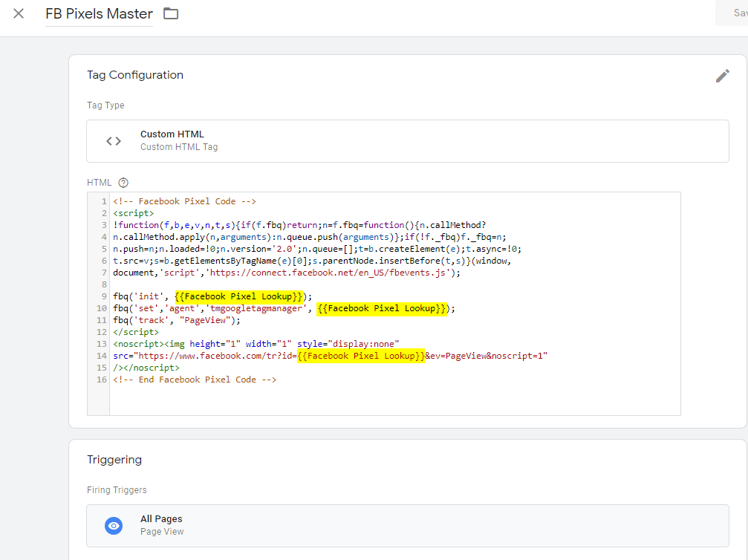748x560 pixels.
Task: Click the 'Page View' trigger subtitle
Action: [x=162, y=531]
